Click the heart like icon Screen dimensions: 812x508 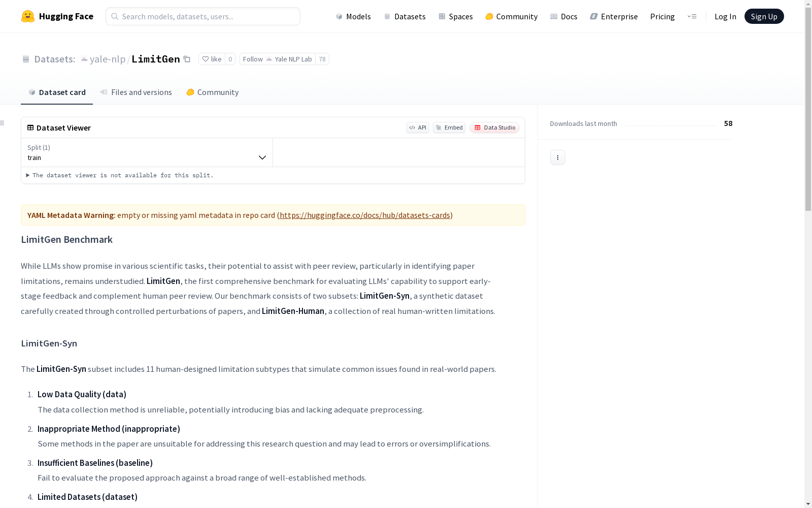click(x=205, y=59)
